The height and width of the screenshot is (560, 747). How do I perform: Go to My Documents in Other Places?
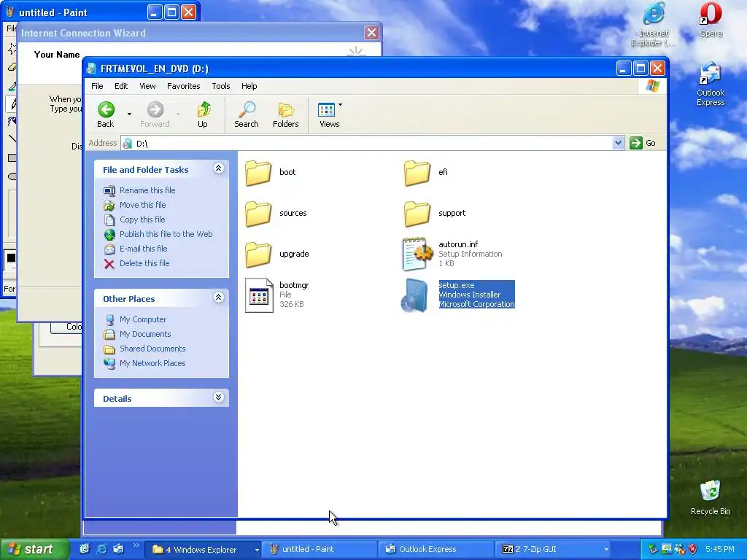pos(145,334)
